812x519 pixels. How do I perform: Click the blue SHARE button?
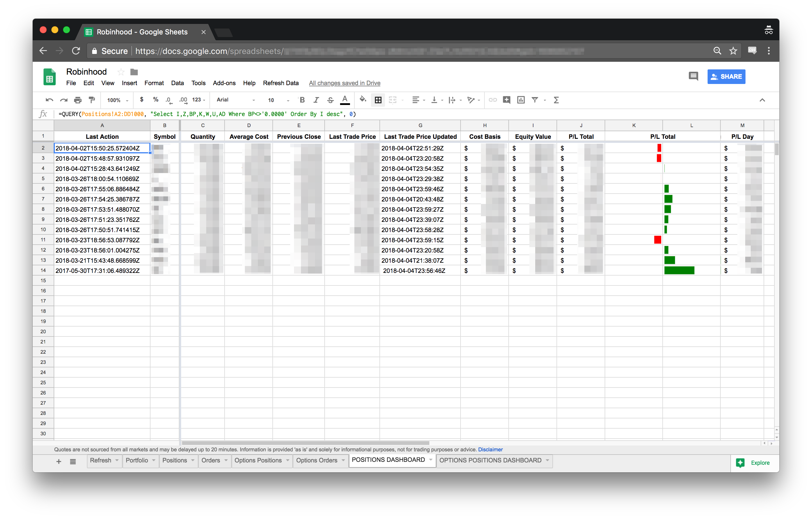(x=726, y=77)
